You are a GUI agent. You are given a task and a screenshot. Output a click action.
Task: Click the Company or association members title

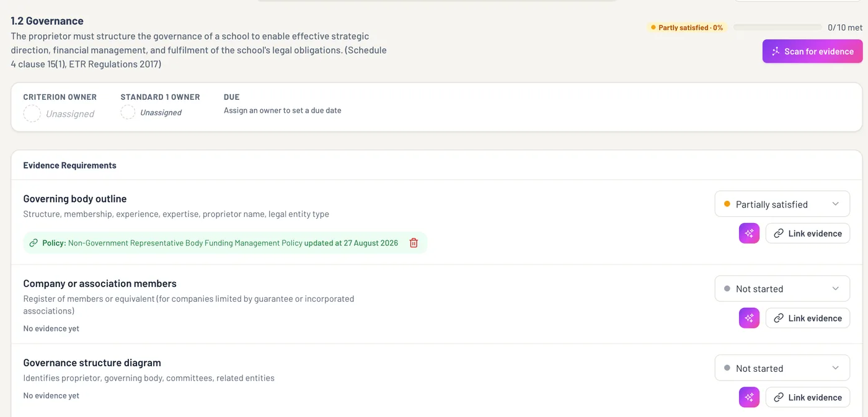coord(100,284)
